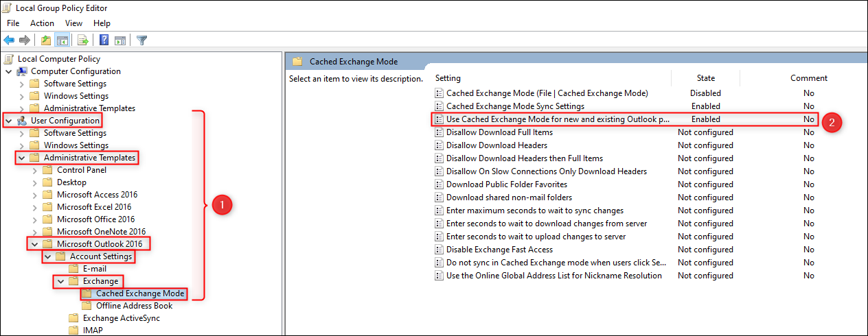
Task: Go up one level using toolbar icon
Action: [45, 40]
